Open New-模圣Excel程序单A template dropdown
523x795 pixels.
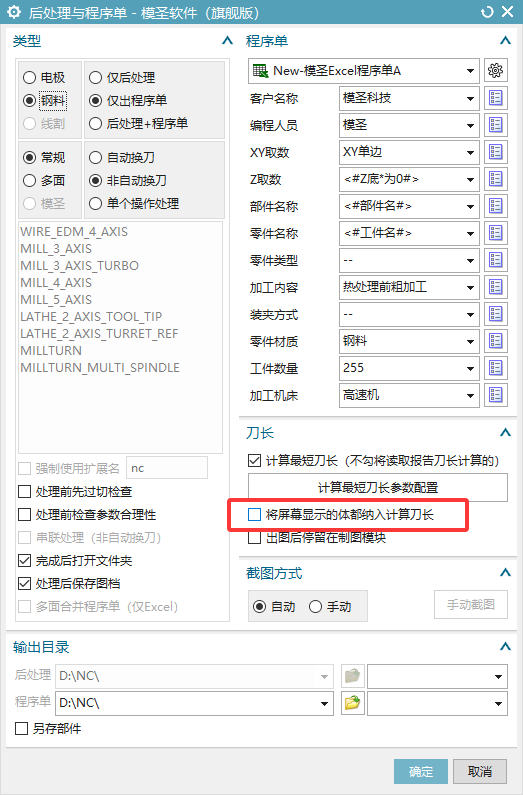(363, 71)
